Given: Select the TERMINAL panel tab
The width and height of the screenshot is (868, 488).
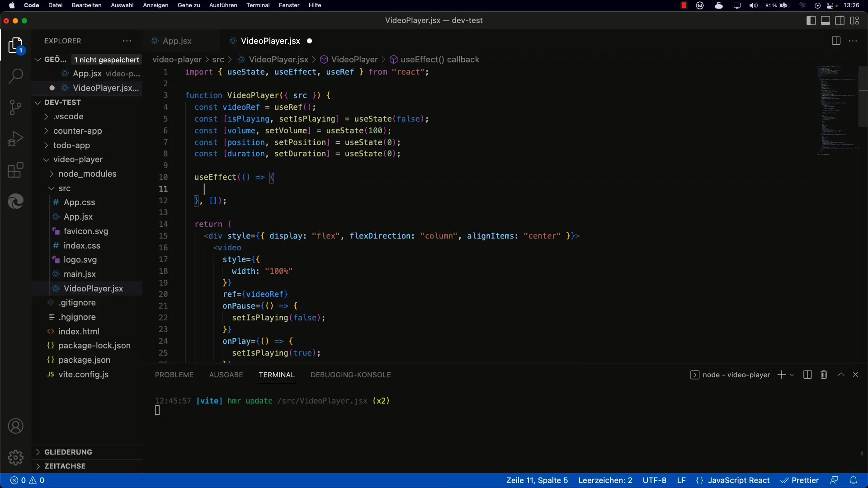Looking at the screenshot, I should tap(276, 375).
